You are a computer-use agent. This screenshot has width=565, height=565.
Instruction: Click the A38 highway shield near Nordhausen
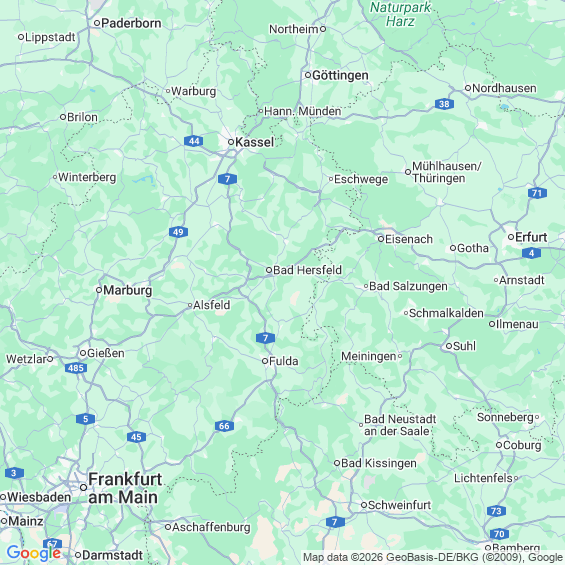tap(444, 104)
